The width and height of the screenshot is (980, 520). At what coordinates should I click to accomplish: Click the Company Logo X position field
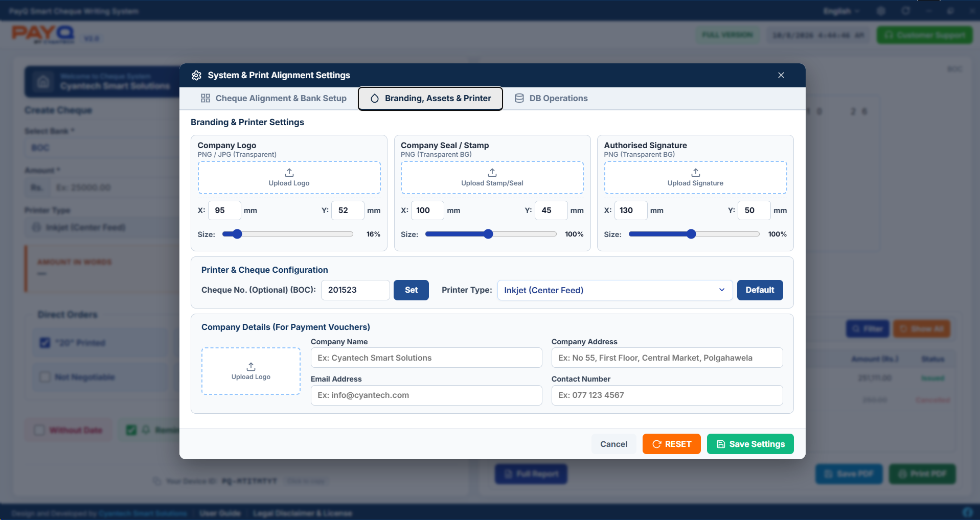224,210
